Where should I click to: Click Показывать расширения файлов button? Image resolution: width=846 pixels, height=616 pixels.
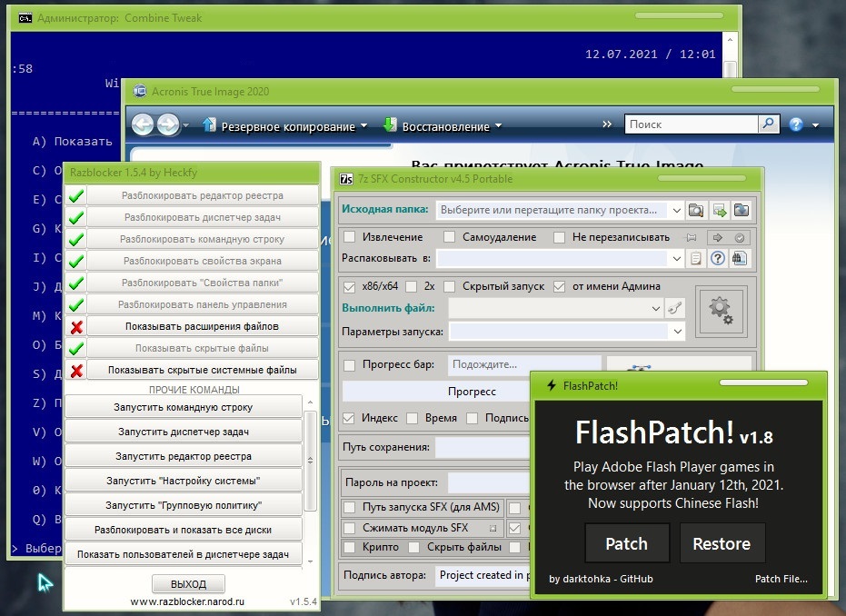(203, 326)
